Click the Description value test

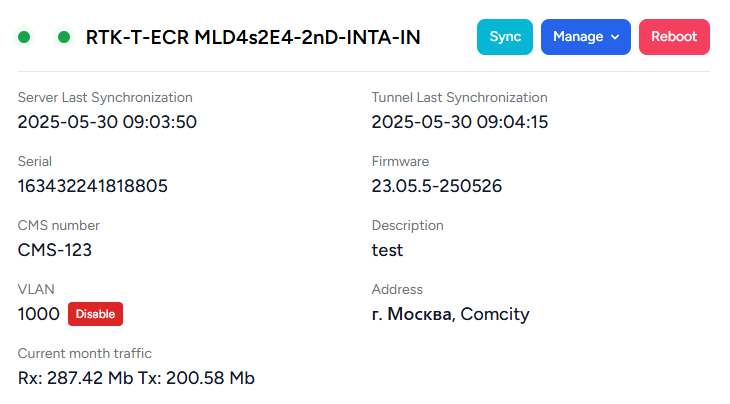point(387,250)
